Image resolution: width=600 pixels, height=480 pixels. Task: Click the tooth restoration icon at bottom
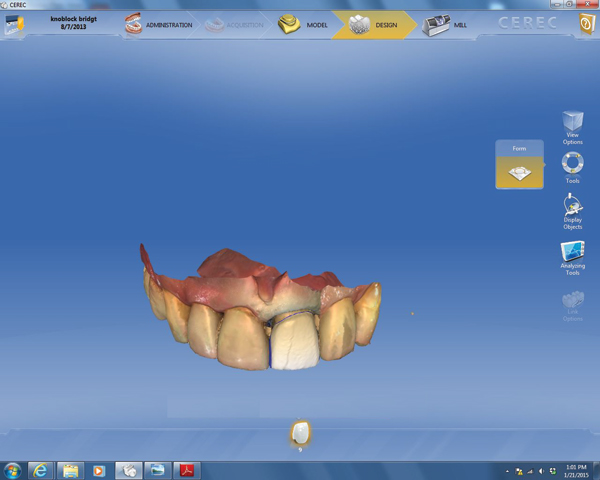(x=299, y=433)
